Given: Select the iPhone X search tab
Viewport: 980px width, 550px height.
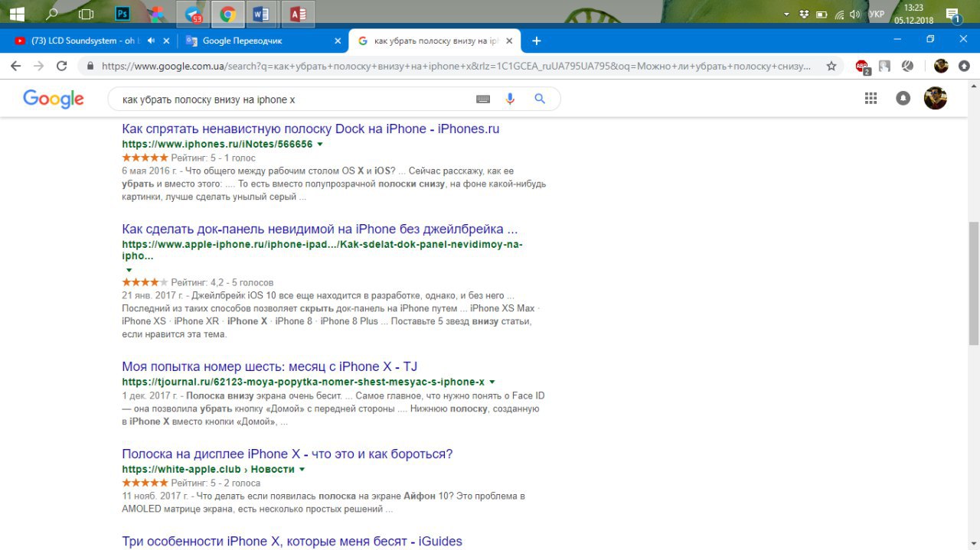Looking at the screenshot, I should point(435,41).
